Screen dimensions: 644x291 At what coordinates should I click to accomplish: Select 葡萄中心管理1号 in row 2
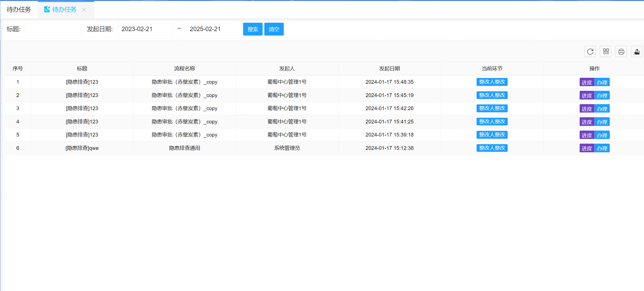pyautogui.click(x=287, y=95)
